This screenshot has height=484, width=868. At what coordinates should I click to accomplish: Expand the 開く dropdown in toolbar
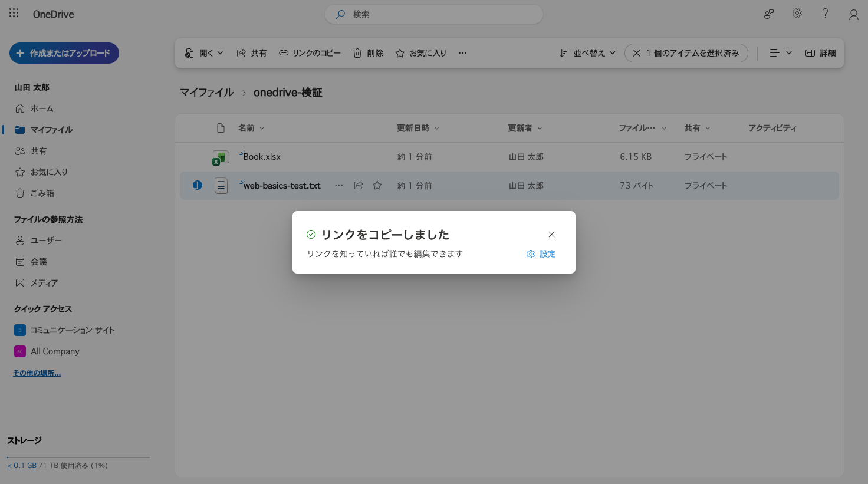click(205, 53)
